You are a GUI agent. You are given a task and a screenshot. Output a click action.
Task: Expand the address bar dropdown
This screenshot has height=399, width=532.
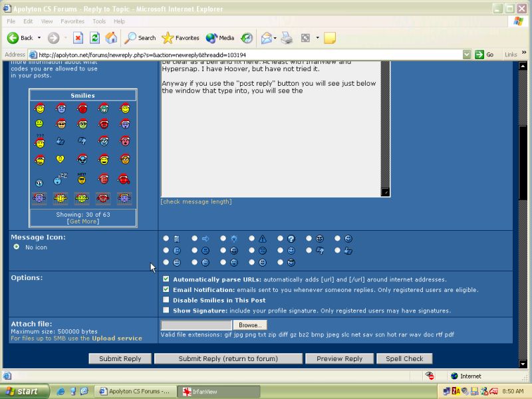(467, 55)
